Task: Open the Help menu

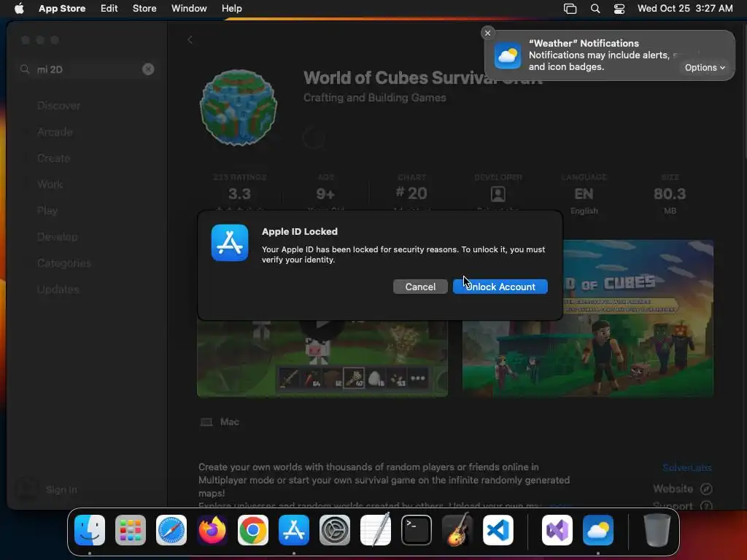Action: click(231, 9)
